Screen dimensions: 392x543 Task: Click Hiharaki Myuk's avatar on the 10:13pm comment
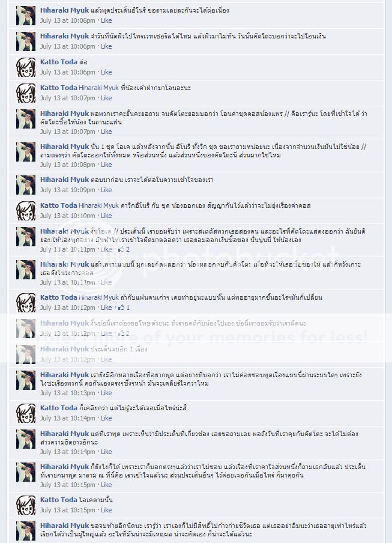(x=26, y=380)
